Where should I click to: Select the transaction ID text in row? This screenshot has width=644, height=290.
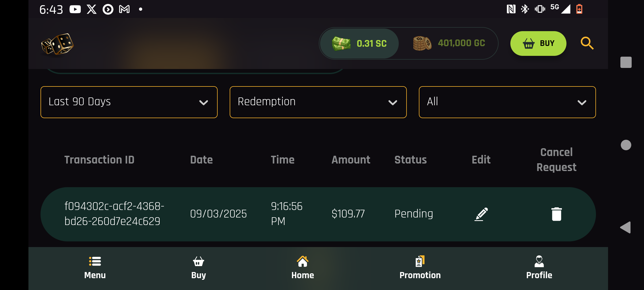click(x=114, y=214)
